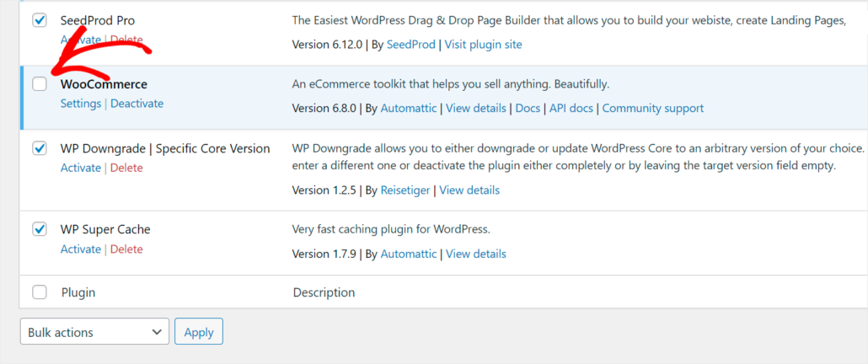
Task: Delete the SeedProd Pro plugin
Action: [x=126, y=40]
